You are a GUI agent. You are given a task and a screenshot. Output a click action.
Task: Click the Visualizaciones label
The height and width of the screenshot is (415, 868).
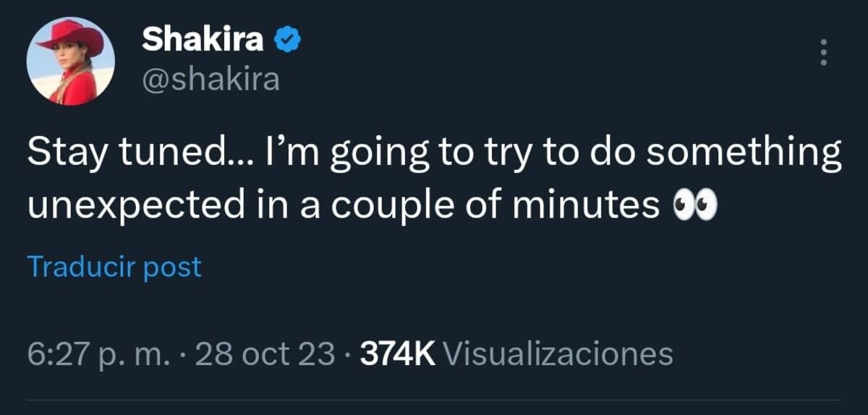(557, 354)
